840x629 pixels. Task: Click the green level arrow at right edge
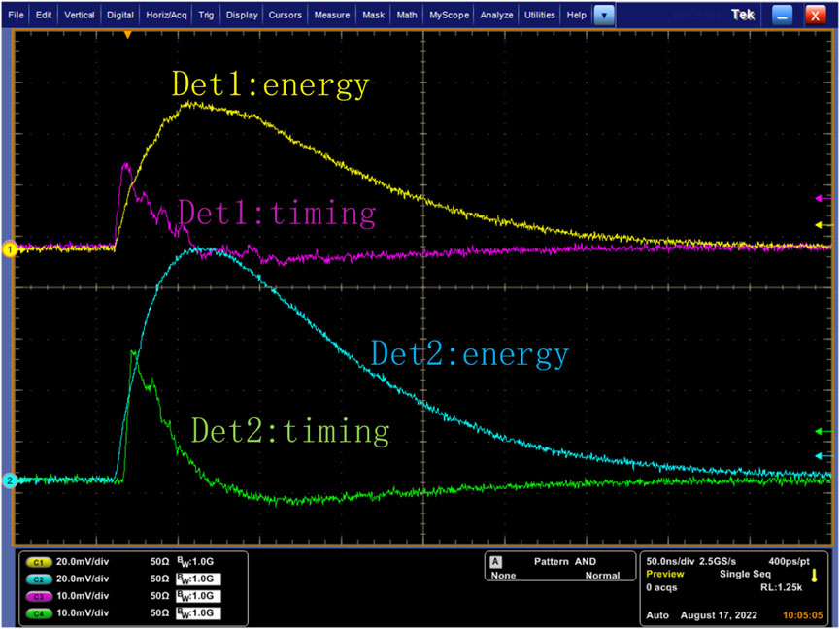coord(823,431)
